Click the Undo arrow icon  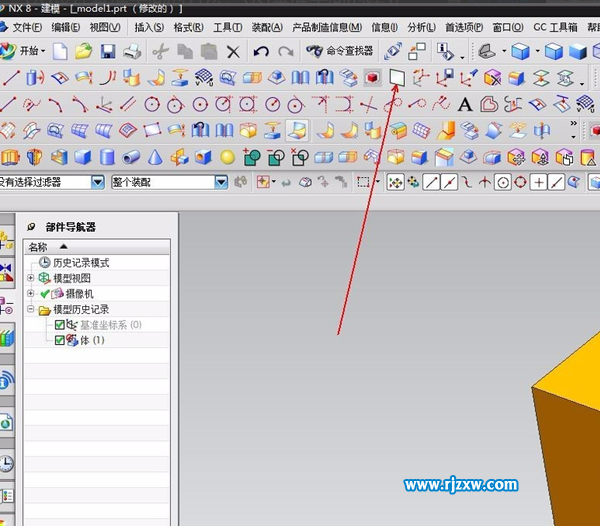coord(261,51)
